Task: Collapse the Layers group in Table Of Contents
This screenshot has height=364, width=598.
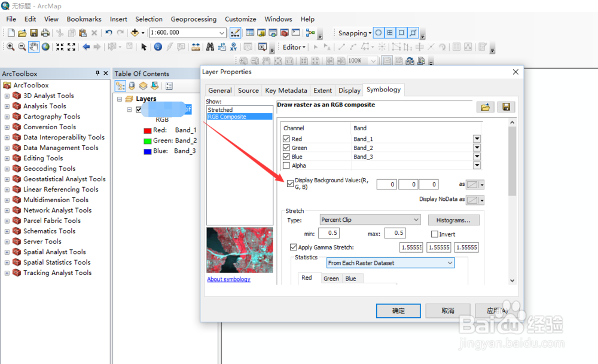Action: [120, 99]
